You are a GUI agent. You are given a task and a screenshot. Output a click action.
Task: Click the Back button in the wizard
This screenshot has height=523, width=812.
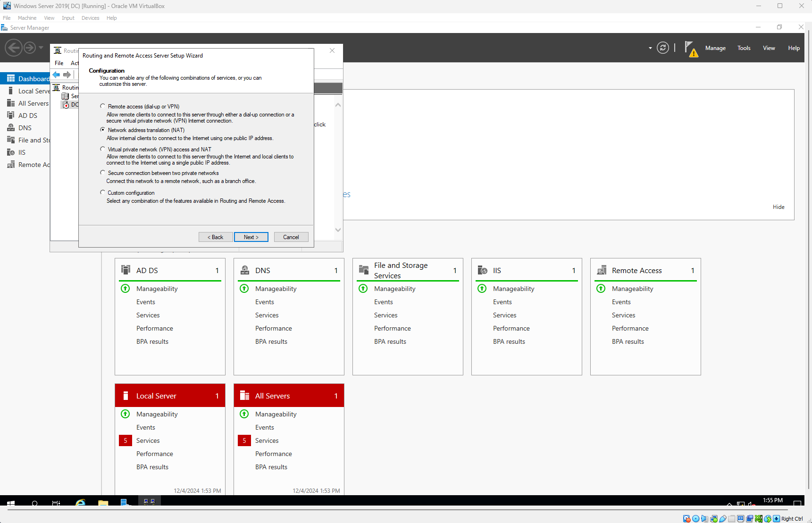[216, 237]
